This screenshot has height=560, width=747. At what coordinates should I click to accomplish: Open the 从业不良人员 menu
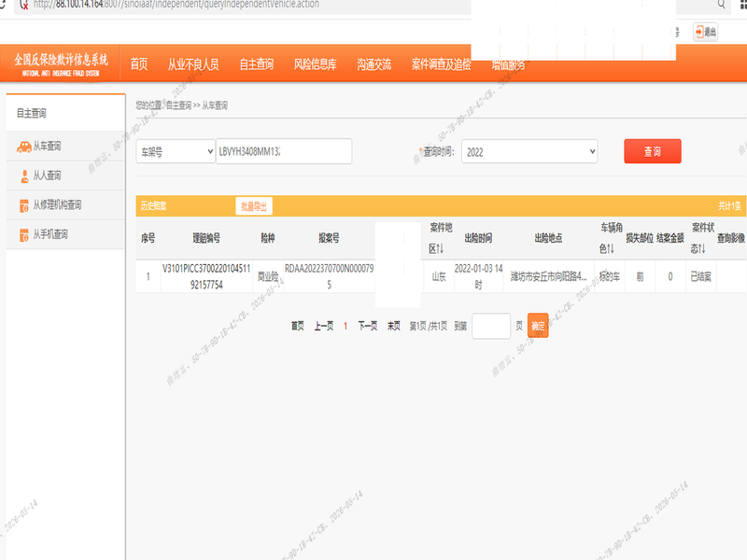[193, 63]
